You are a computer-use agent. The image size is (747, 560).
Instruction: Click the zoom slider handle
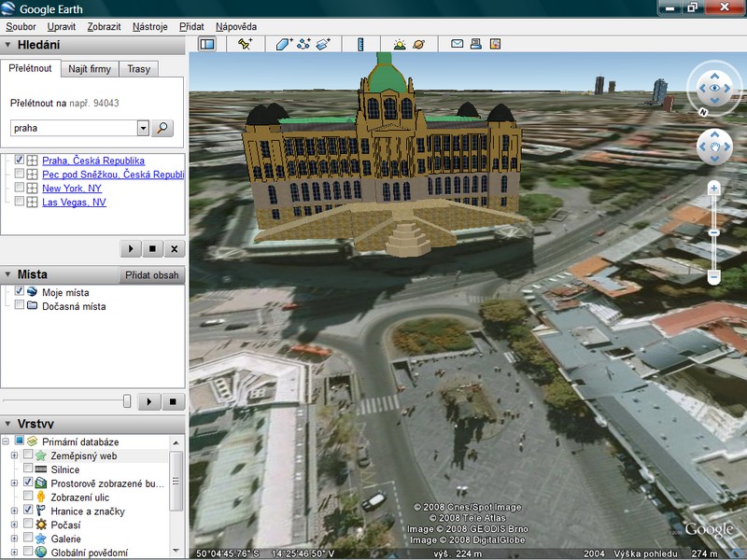713,232
